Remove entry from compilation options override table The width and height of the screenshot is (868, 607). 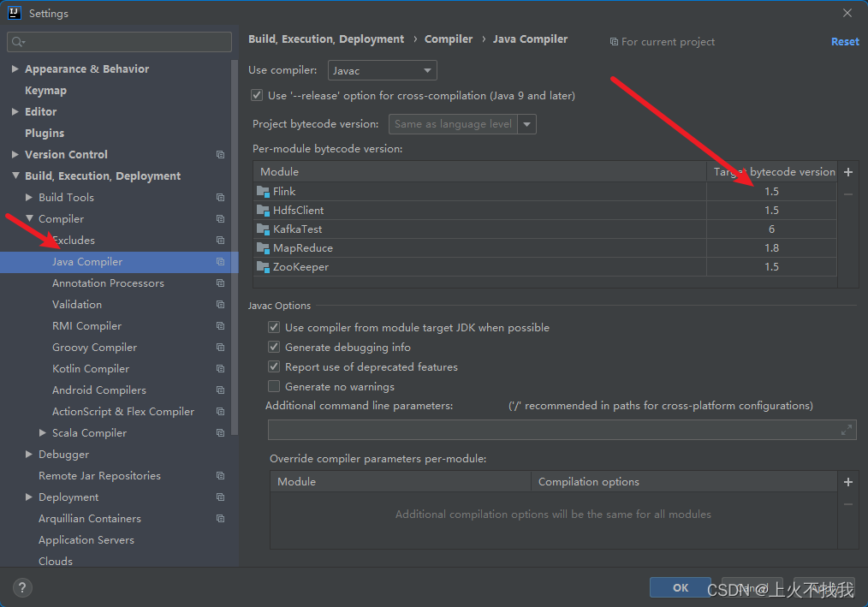848,504
